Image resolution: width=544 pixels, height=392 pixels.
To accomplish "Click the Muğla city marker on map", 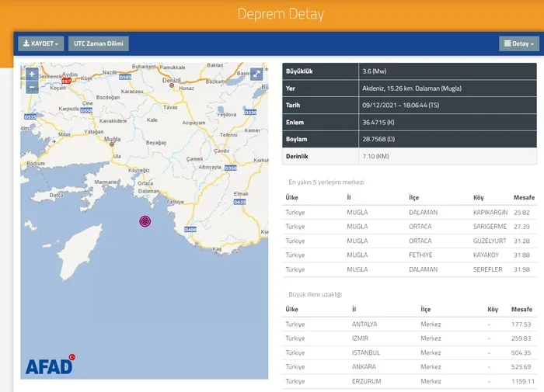I will tap(112, 144).
